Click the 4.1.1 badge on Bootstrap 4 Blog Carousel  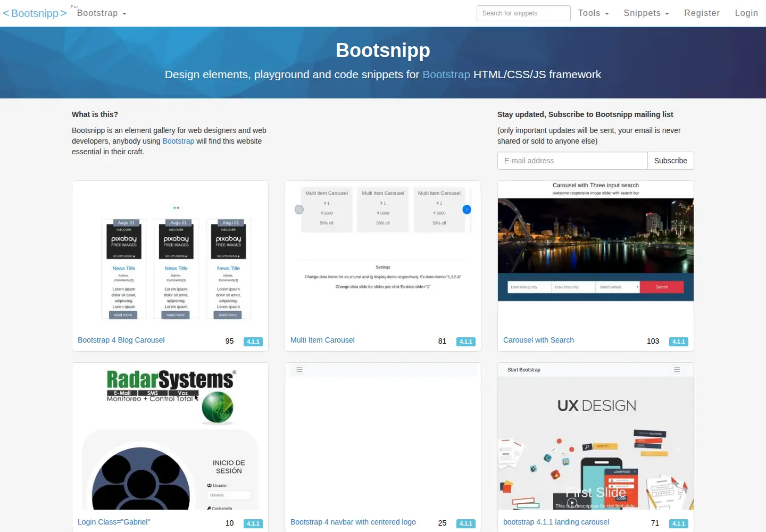pyautogui.click(x=253, y=342)
